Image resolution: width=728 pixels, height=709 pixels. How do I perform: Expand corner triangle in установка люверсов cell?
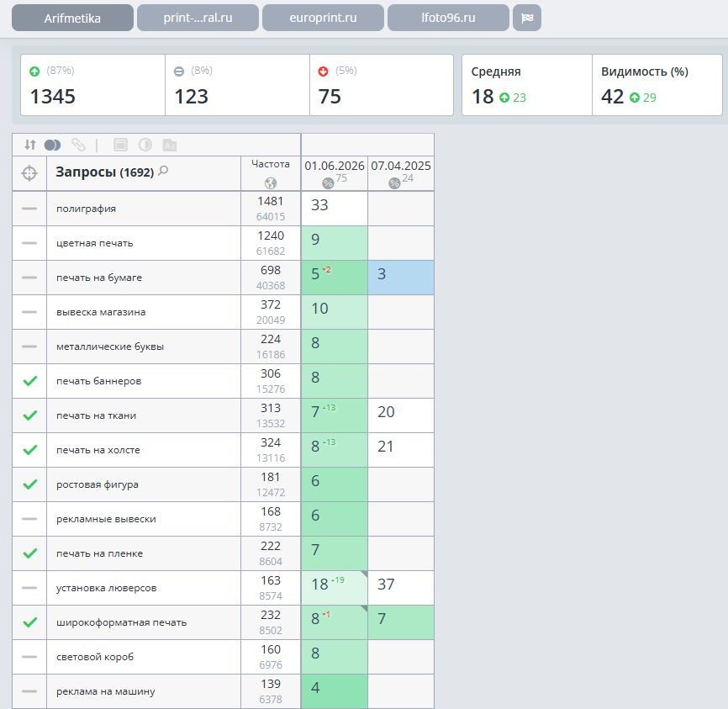364,574
